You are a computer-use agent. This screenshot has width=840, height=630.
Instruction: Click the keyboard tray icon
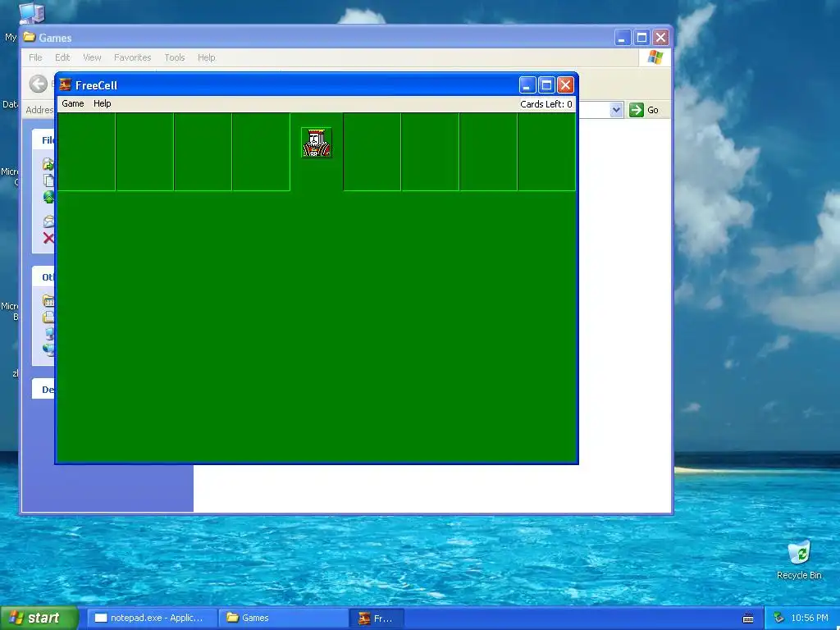click(748, 619)
